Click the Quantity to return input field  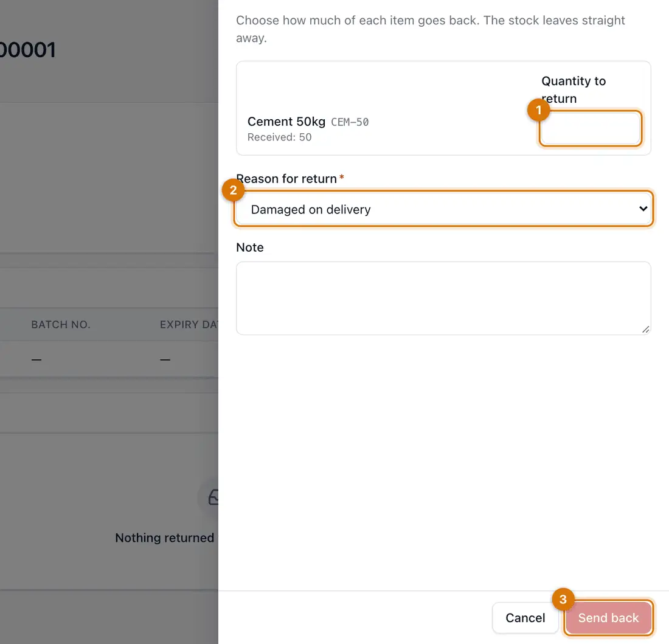[x=591, y=128]
